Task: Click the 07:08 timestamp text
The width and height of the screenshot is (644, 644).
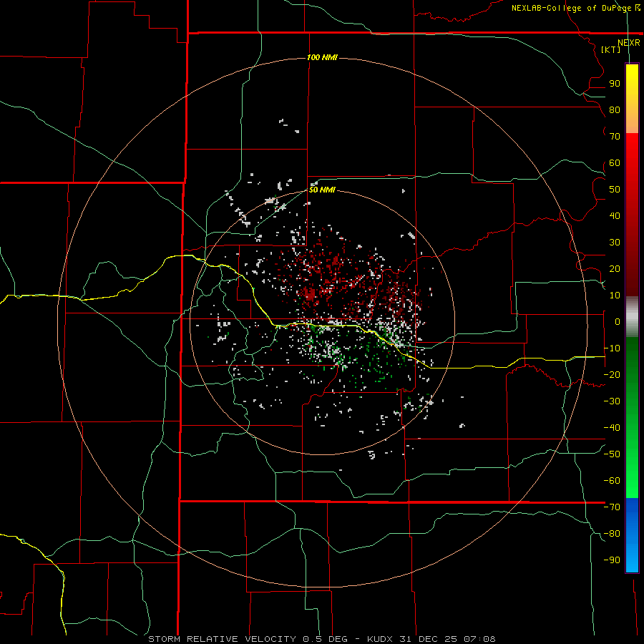Action: click(x=479, y=639)
